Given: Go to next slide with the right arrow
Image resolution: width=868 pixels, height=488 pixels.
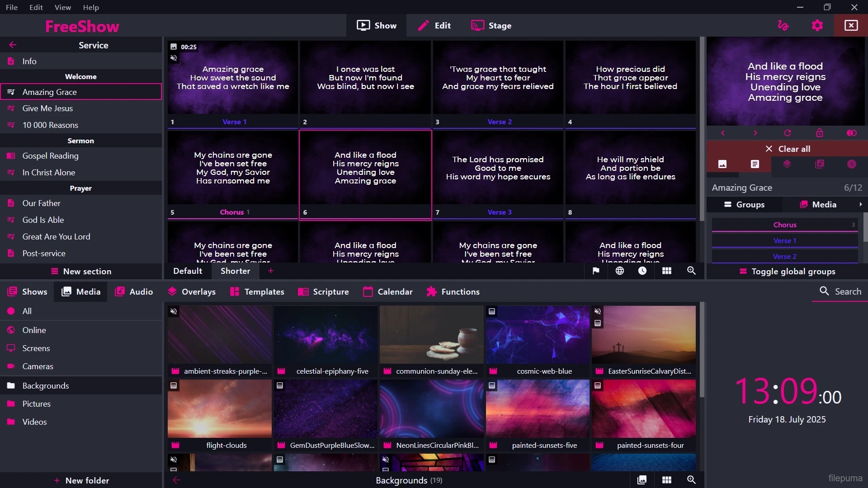Looking at the screenshot, I should (755, 133).
